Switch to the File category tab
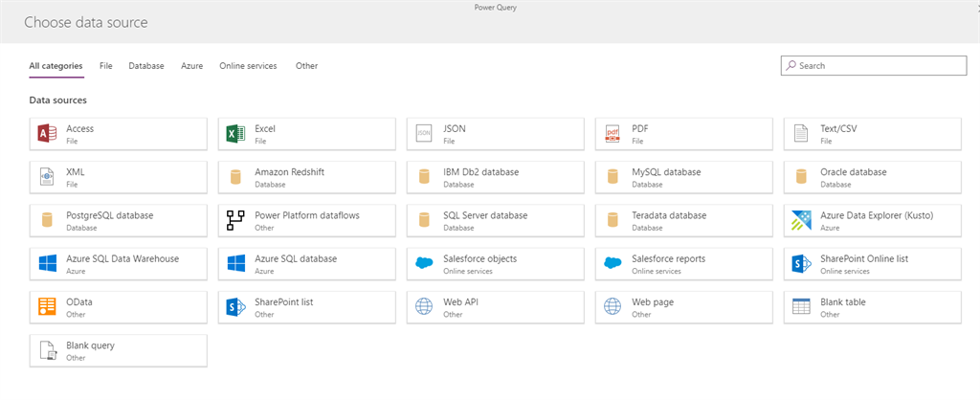Viewport: 980px width, 400px height. click(x=105, y=66)
